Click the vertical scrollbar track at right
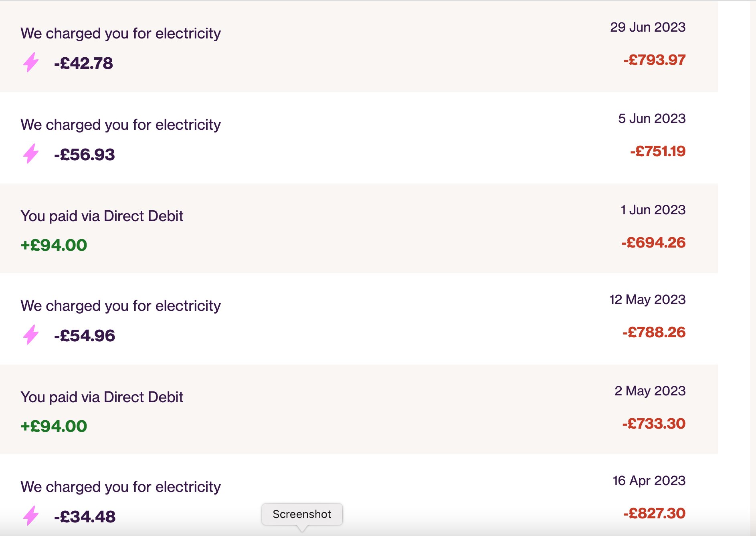 pyautogui.click(x=753, y=268)
